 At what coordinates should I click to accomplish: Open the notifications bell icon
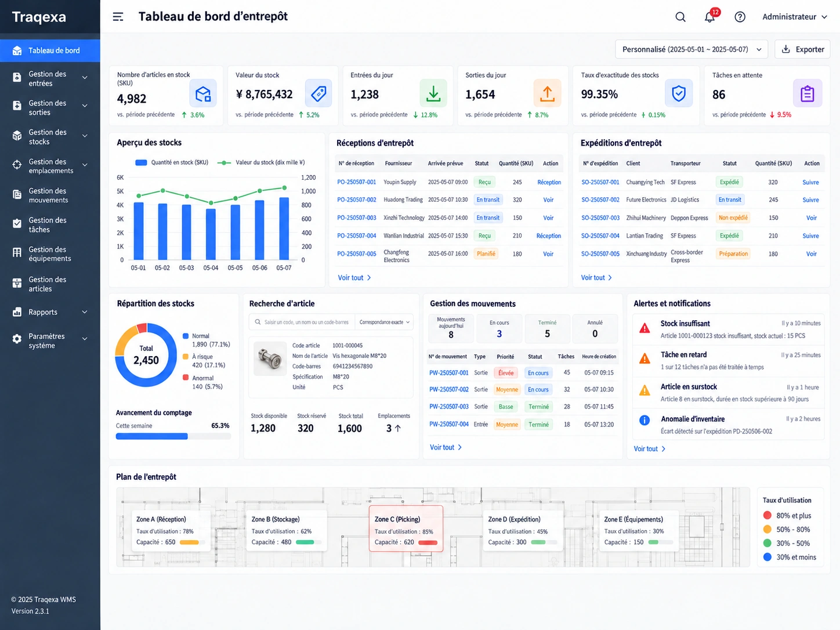709,17
